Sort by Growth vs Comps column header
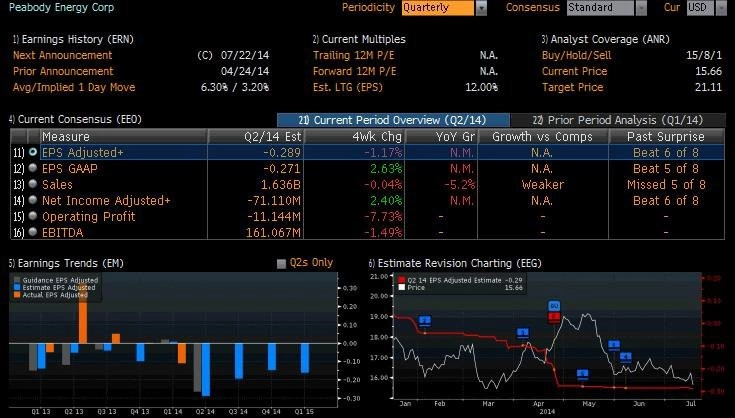 543,136
